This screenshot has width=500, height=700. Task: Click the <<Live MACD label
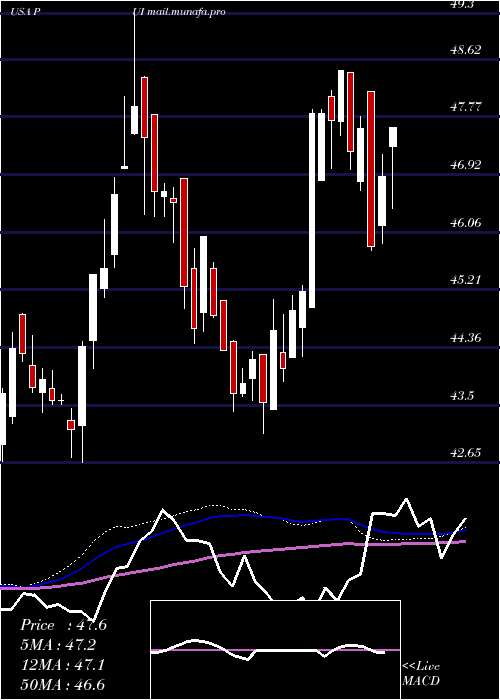pos(421,673)
